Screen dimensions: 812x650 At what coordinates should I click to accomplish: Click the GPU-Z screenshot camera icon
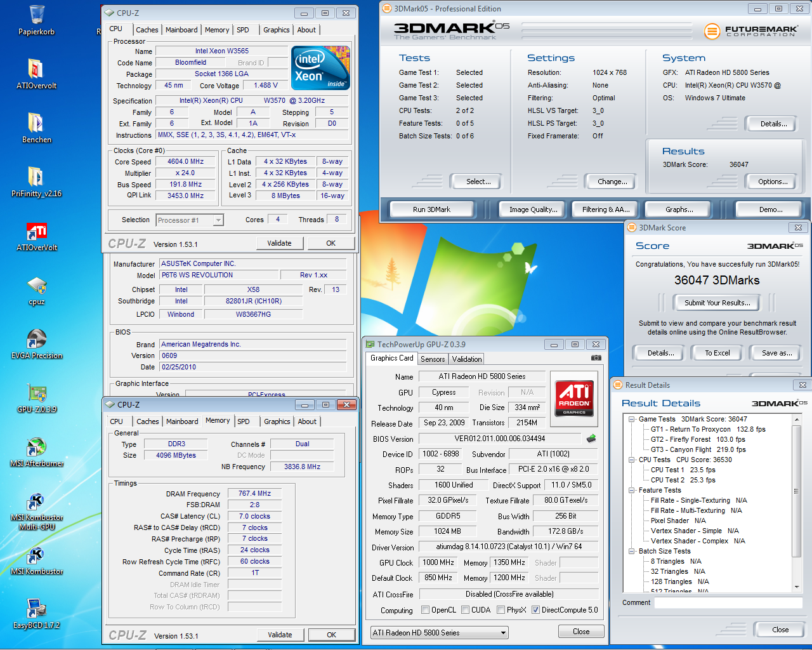click(596, 358)
